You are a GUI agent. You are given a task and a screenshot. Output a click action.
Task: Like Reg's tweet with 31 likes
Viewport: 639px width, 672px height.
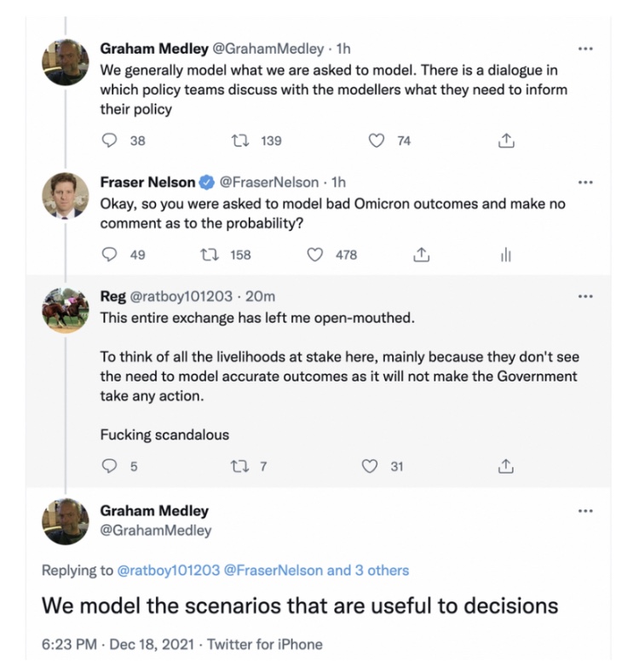pyautogui.click(x=370, y=466)
